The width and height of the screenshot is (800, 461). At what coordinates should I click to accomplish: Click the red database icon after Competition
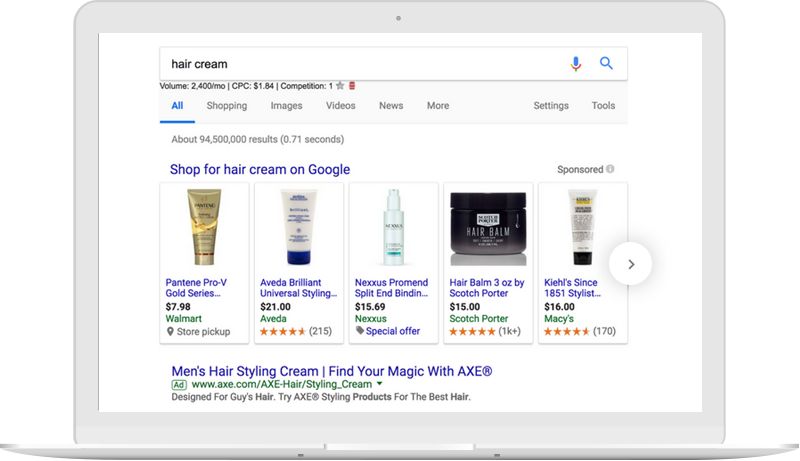(352, 86)
